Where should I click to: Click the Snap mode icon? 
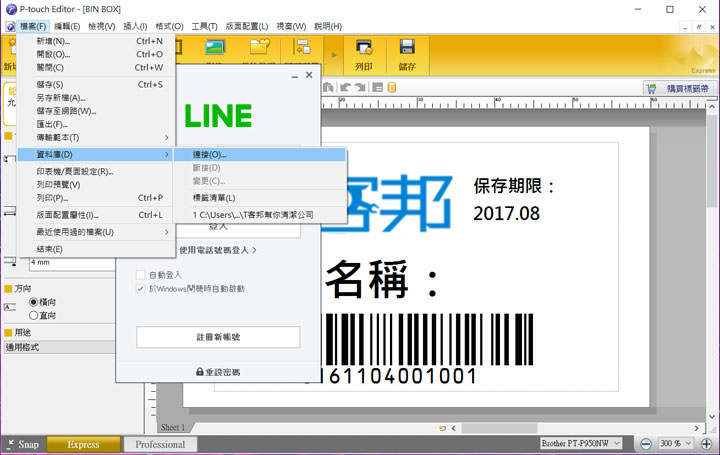click(10, 444)
